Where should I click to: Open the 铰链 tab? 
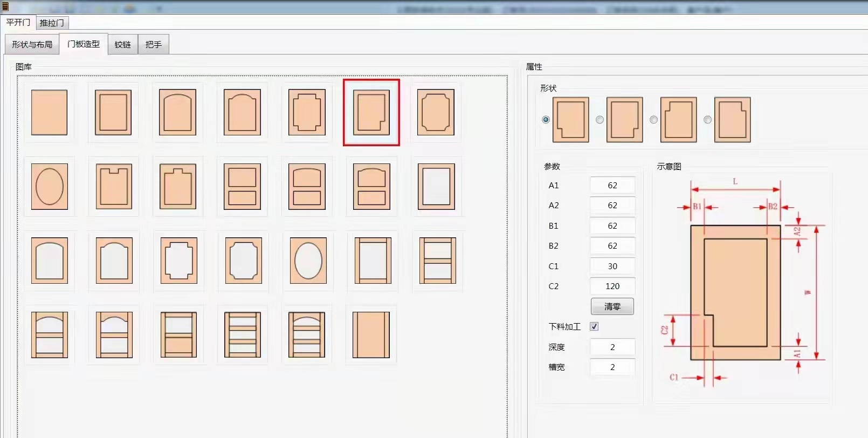pos(122,44)
